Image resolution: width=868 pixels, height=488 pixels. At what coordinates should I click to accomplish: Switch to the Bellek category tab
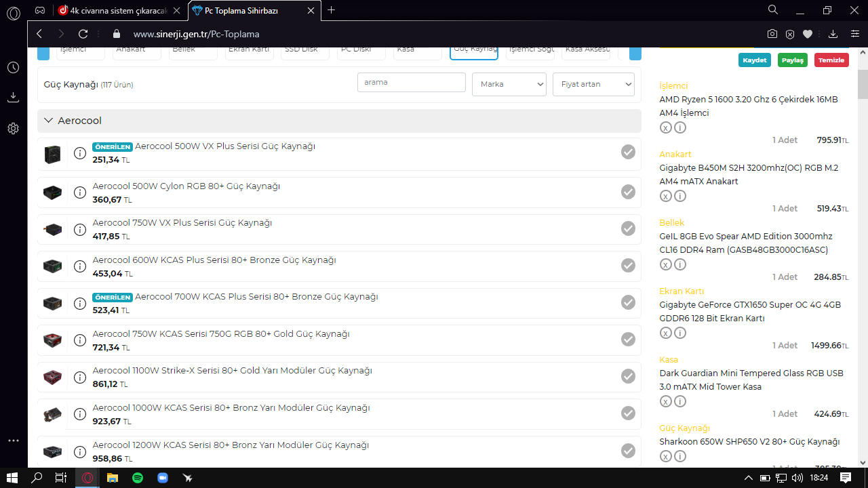pyautogui.click(x=193, y=54)
